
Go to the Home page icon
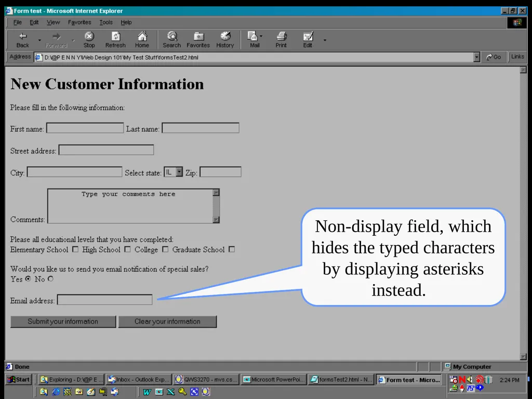tap(142, 39)
